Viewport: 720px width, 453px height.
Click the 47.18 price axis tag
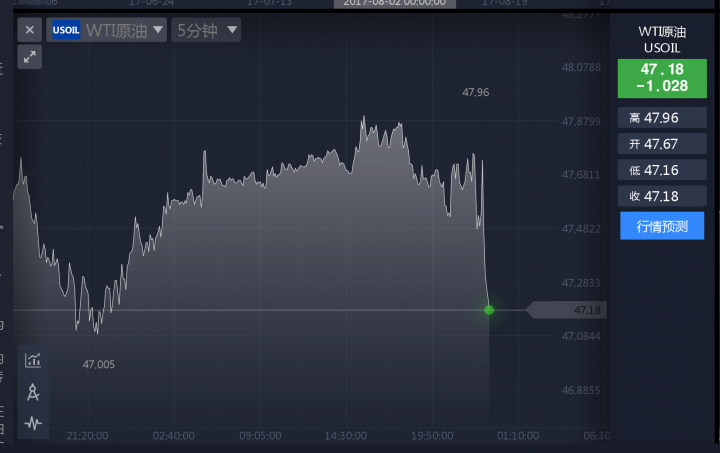tap(567, 310)
